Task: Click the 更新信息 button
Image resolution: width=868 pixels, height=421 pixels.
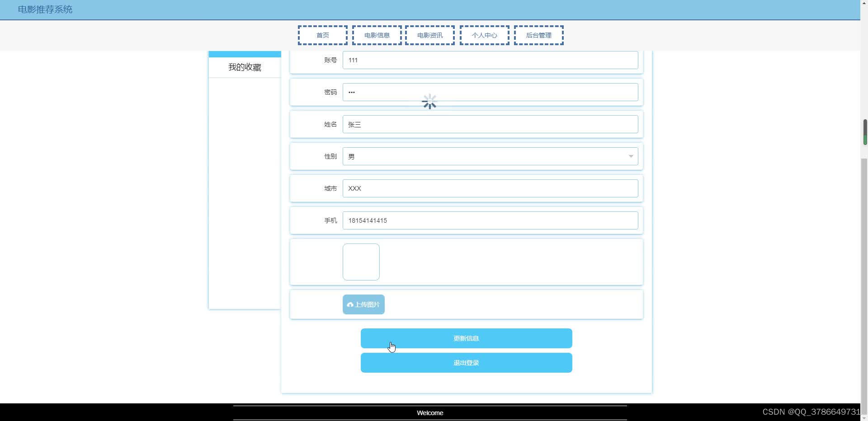Action: click(466, 338)
